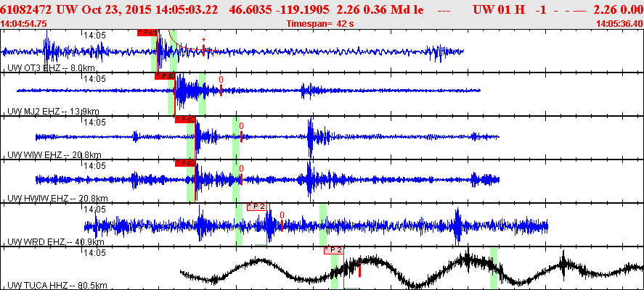Click the P 2 pick flag on WRD trace
The image size is (644, 290).
(x=257, y=207)
